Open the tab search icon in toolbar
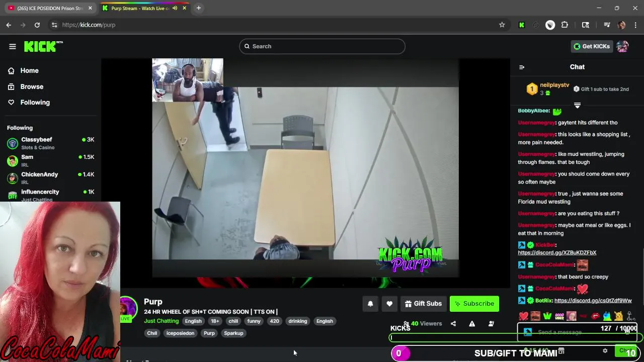The image size is (644, 362). [x=586, y=25]
